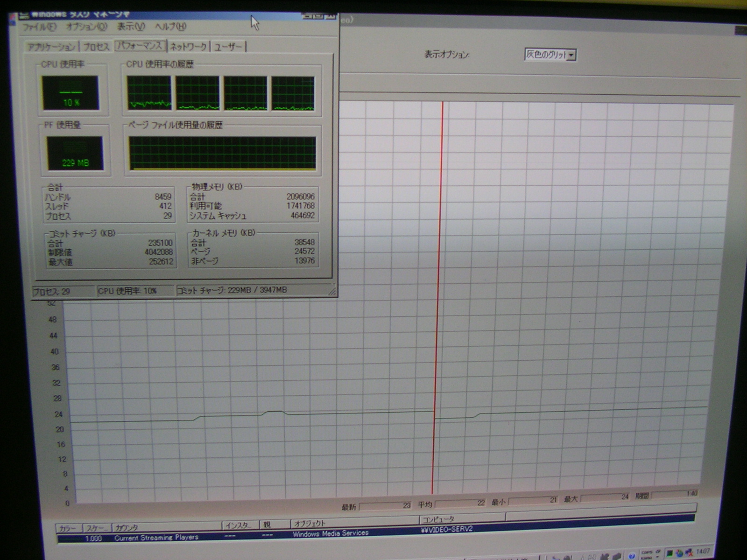The image size is (747, 560).
Task: Click the blue help icon in taskbar
Action: (x=632, y=555)
